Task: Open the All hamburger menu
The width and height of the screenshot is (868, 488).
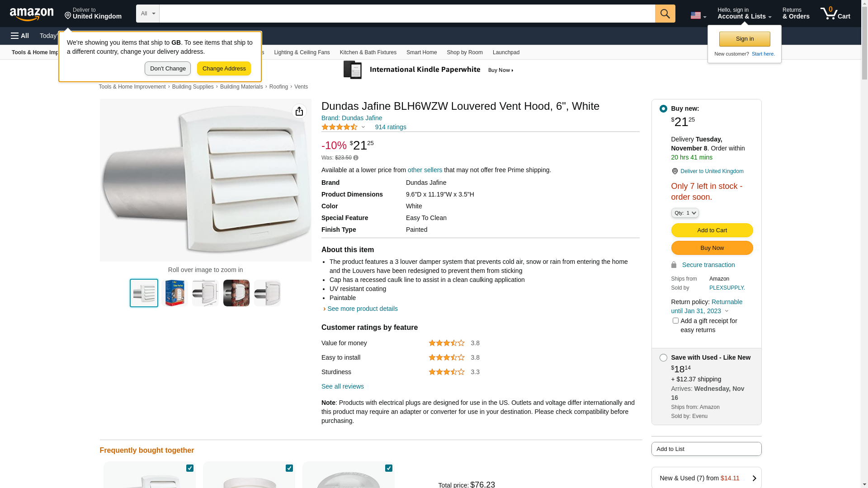Action: [20, 36]
